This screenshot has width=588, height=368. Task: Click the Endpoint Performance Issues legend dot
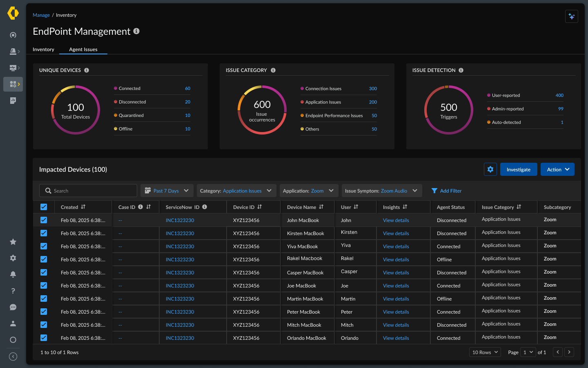point(302,115)
